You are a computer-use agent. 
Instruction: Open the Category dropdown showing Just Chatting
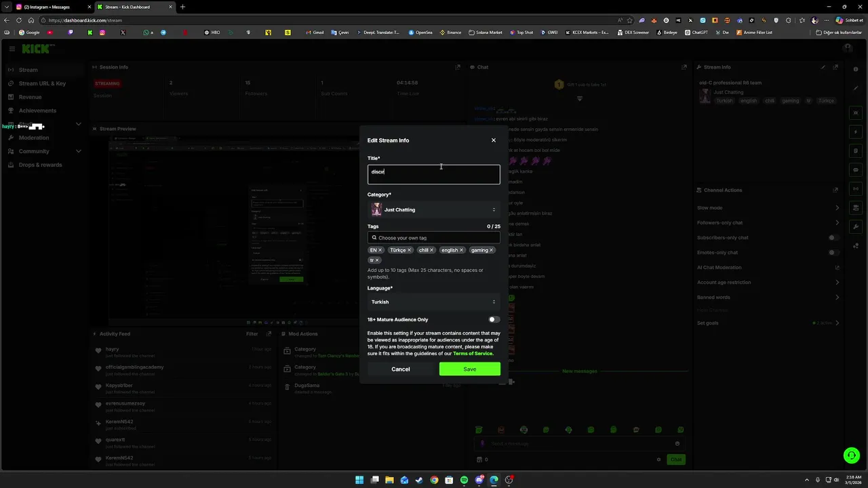click(433, 209)
